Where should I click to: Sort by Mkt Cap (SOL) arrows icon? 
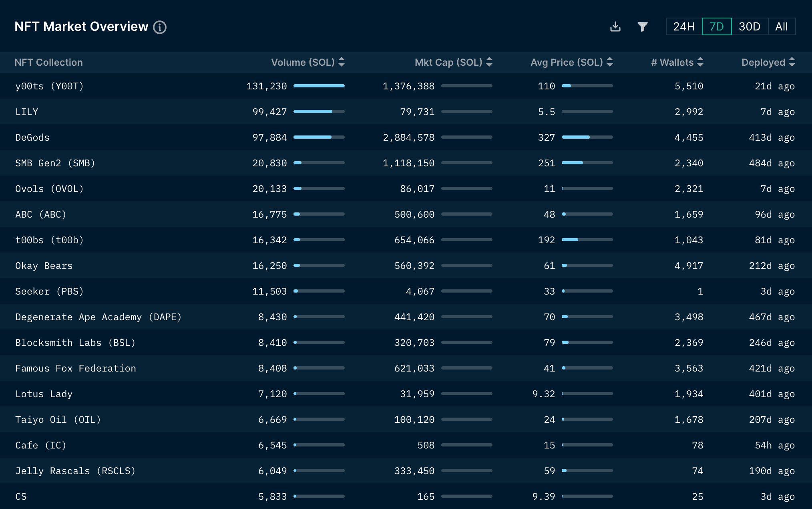tap(489, 62)
